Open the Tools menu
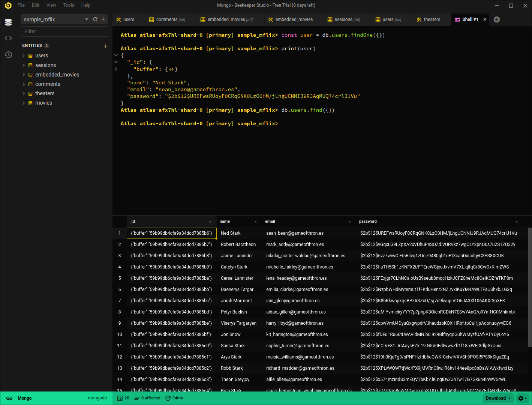The width and height of the screenshot is (532, 405). tap(68, 5)
